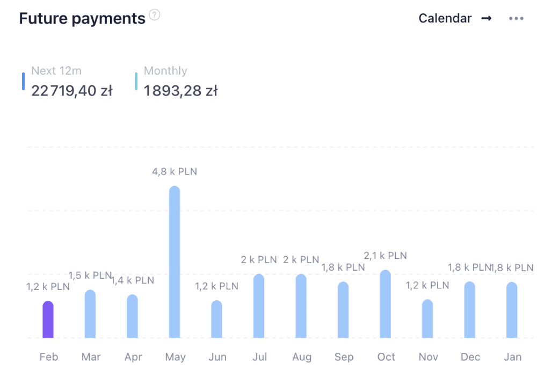559x392 pixels.
Task: Open the Calendar link
Action: [x=445, y=18]
